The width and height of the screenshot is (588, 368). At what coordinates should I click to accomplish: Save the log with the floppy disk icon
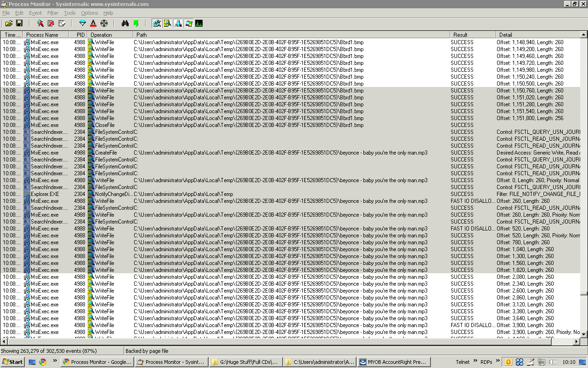[19, 23]
